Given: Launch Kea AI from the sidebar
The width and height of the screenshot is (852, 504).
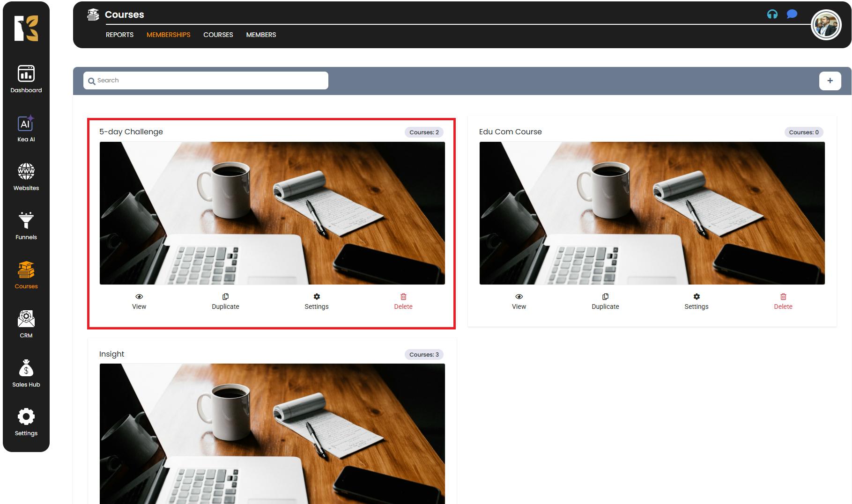Looking at the screenshot, I should [x=26, y=128].
